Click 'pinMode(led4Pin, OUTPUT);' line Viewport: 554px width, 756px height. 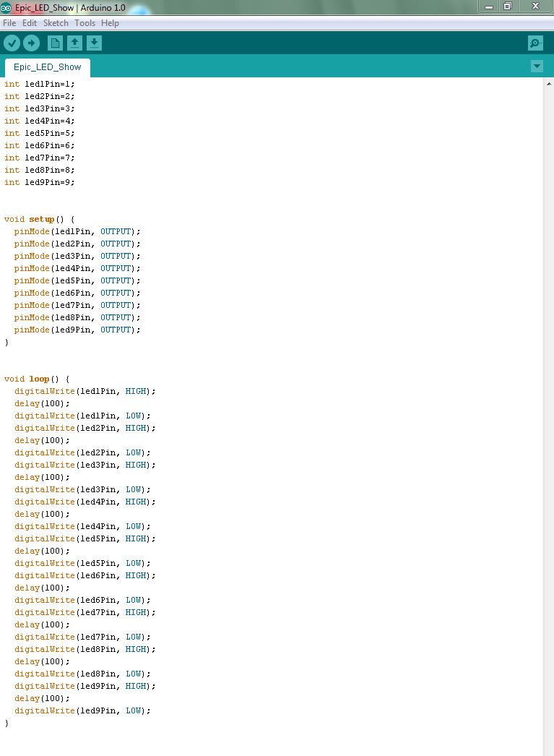(x=77, y=269)
